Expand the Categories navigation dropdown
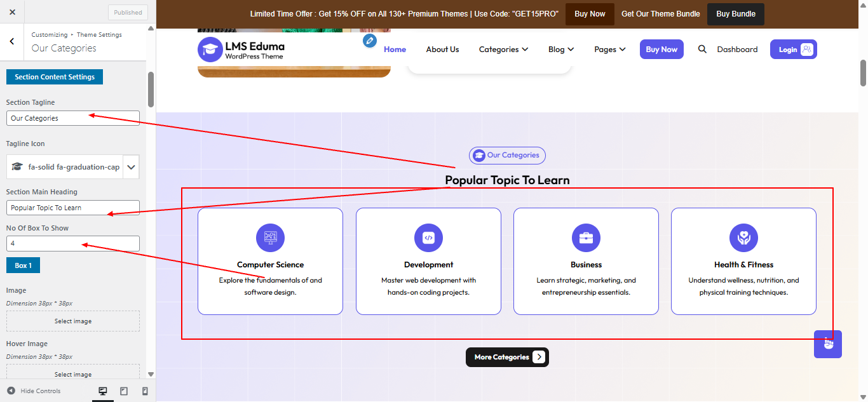Screen dimensions: 868x402 click(x=503, y=49)
